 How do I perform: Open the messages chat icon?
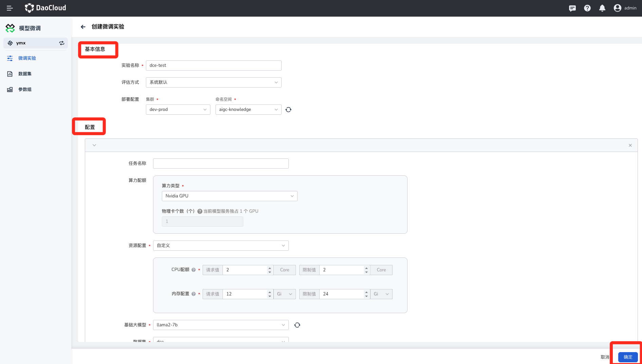click(572, 8)
